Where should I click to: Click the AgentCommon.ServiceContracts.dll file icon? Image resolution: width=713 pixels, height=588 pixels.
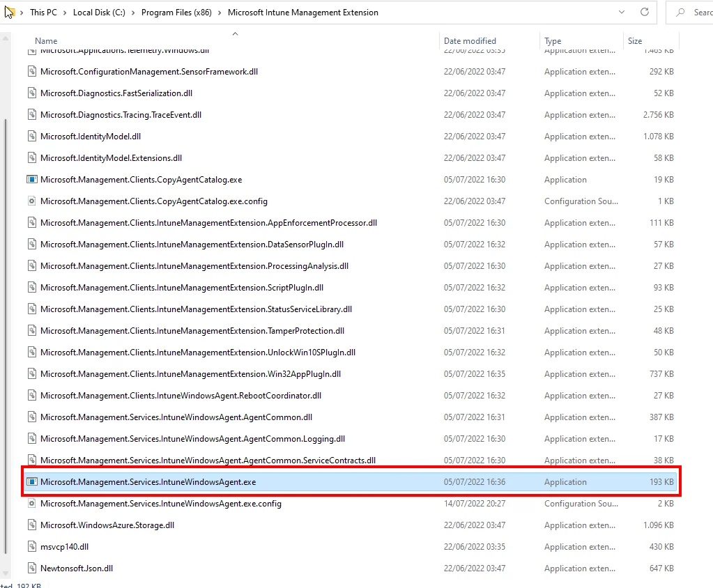point(32,460)
